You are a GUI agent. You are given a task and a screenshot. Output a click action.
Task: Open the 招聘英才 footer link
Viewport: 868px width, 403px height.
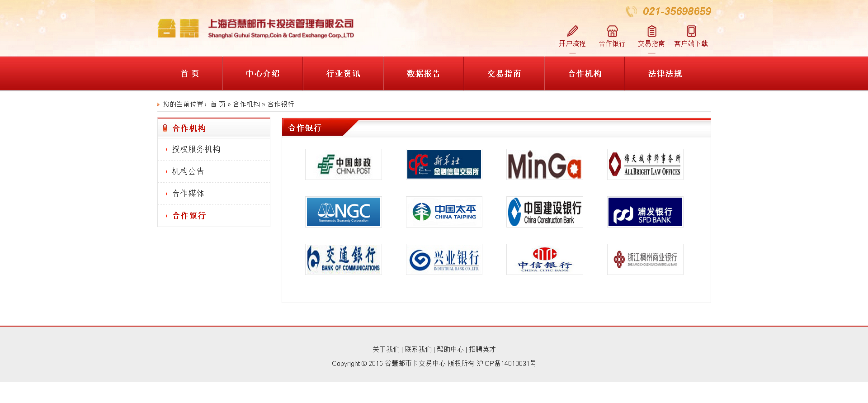[x=482, y=350]
